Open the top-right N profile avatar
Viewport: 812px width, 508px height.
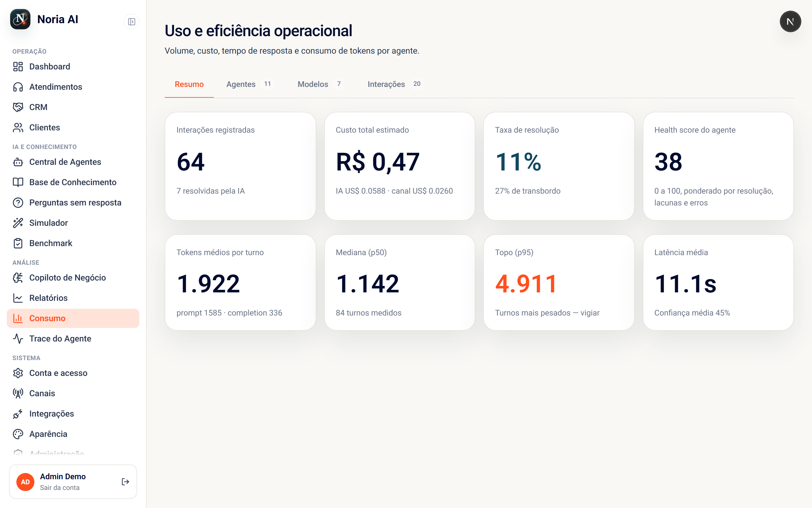[x=790, y=21]
